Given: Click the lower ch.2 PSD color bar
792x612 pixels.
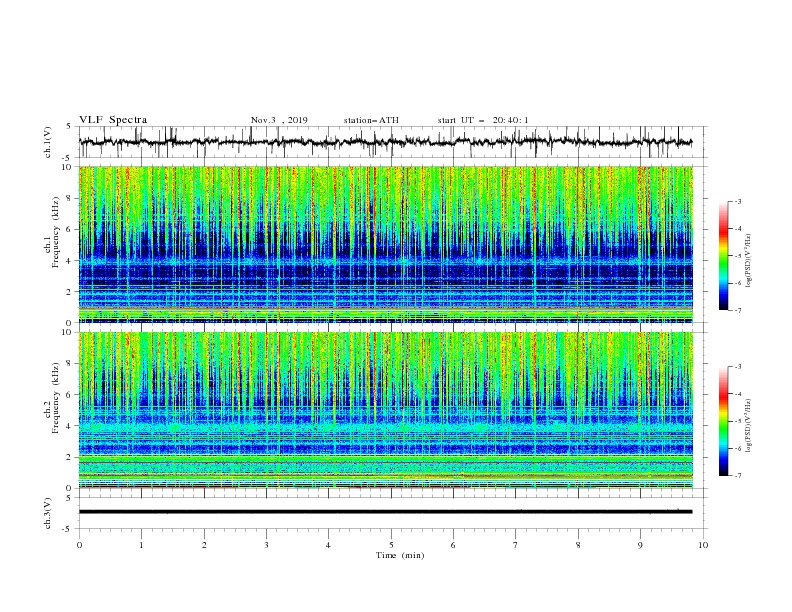Looking at the screenshot, I should pos(724,421).
